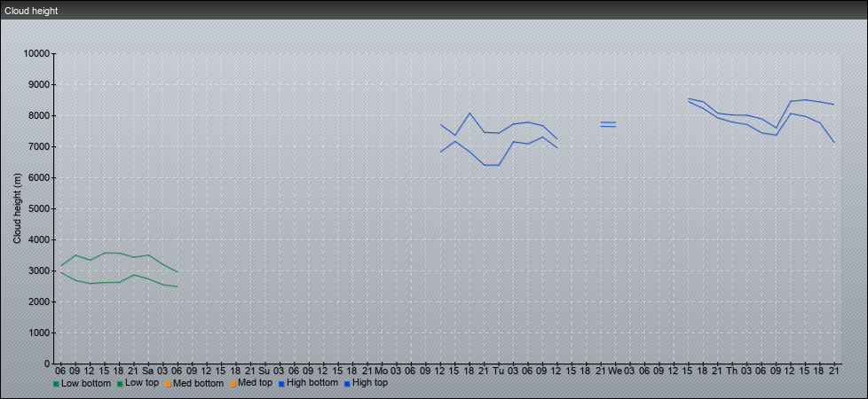Click the 'Sa' day label on x-axis

click(148, 371)
